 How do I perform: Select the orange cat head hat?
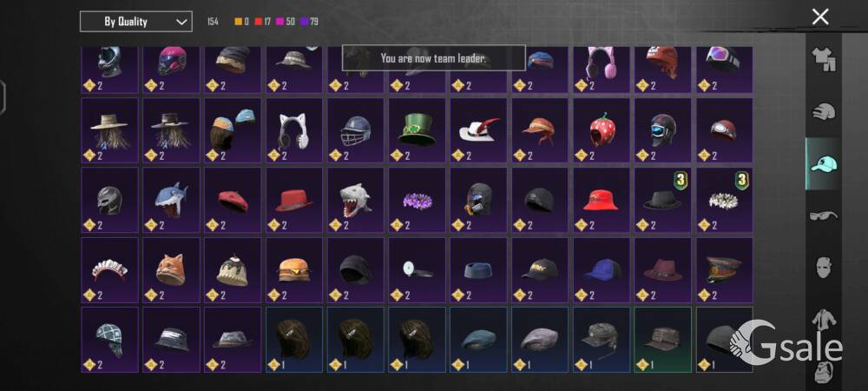pyautogui.click(x=171, y=269)
